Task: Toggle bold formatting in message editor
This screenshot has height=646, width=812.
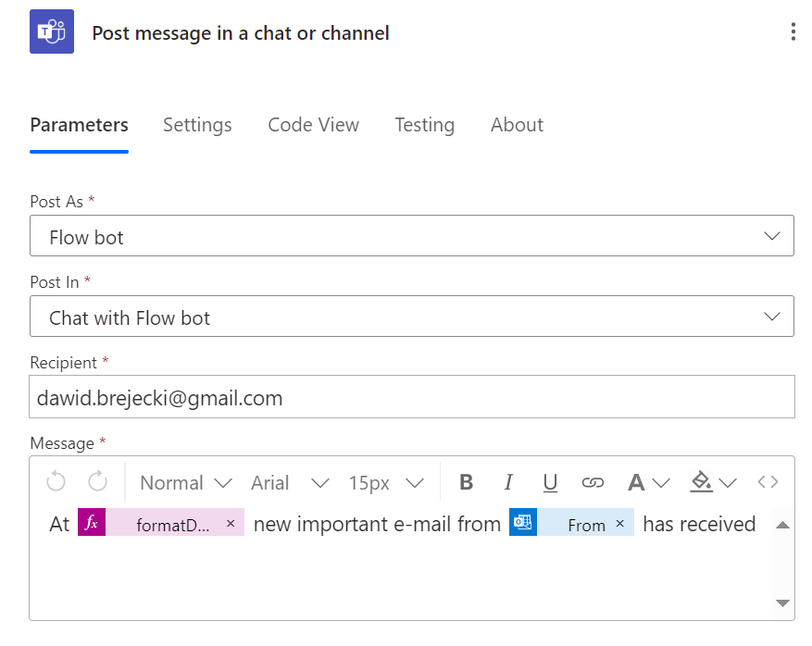Action: pos(467,482)
